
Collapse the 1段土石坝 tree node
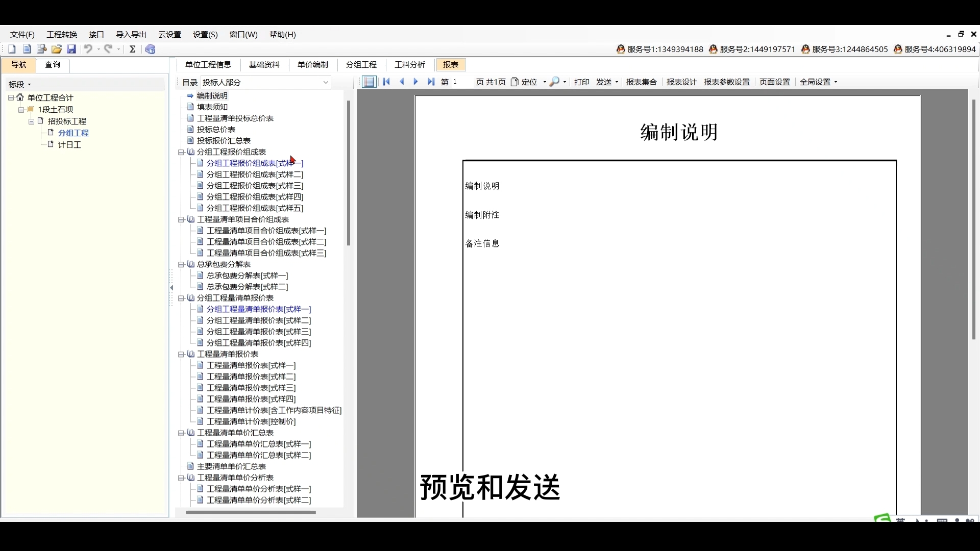(21, 110)
